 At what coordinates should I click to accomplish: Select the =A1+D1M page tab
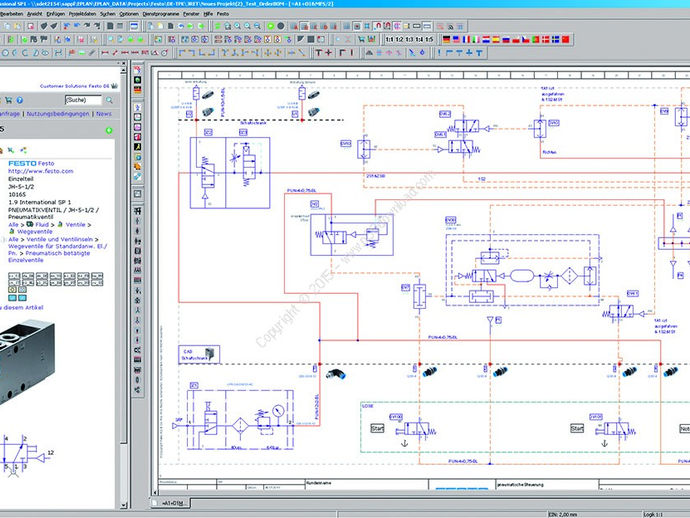click(172, 503)
